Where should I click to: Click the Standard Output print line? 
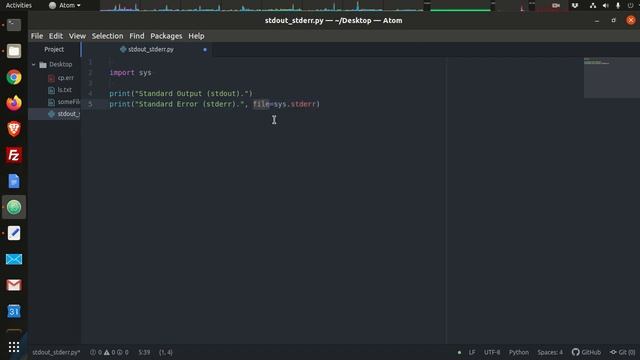[181, 93]
